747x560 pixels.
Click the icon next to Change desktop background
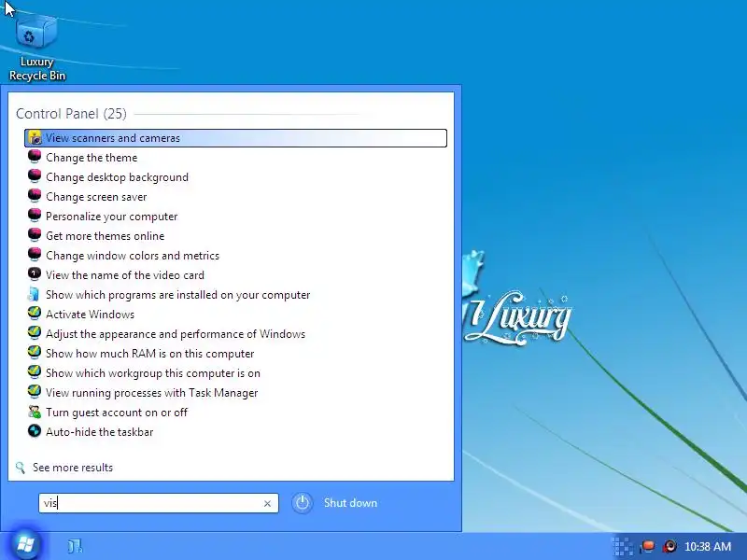pos(35,176)
